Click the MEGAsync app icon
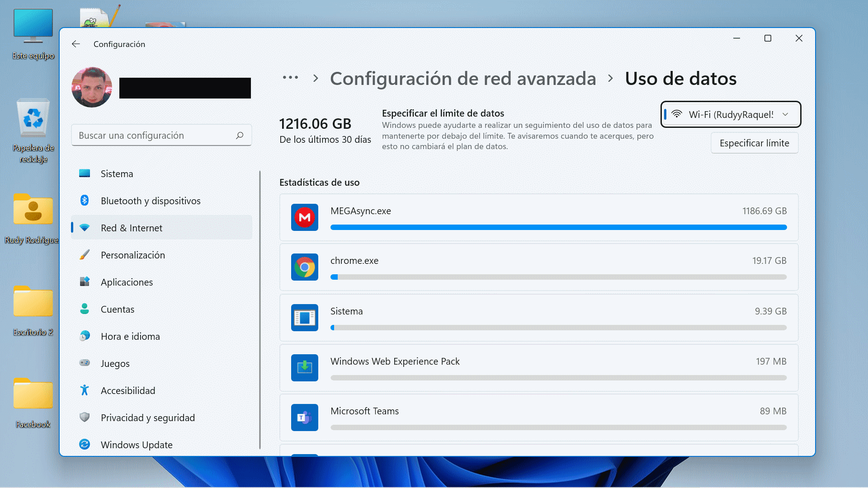Viewport: 868px width, 488px height. coord(305,217)
